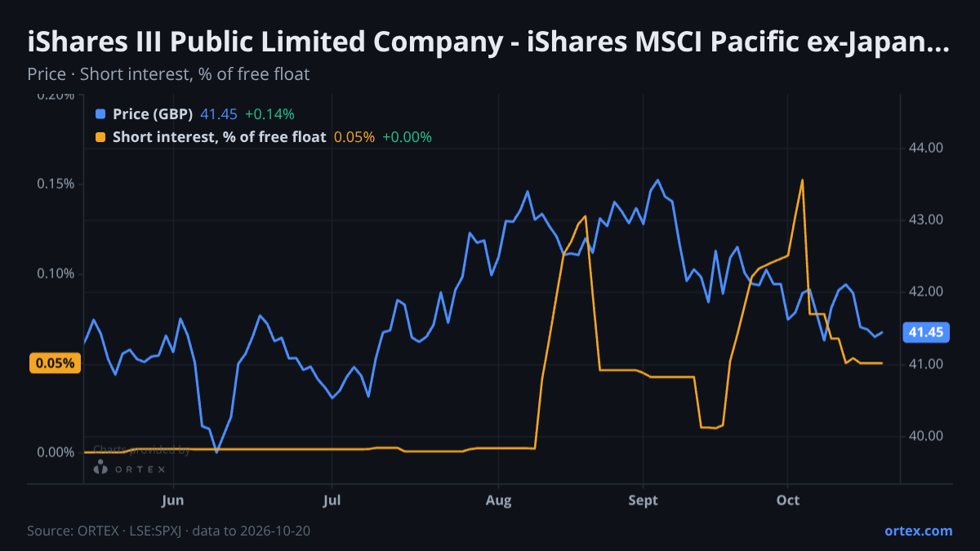Image resolution: width=980 pixels, height=551 pixels.
Task: Click the 44.00 right axis label
Action: tap(925, 148)
